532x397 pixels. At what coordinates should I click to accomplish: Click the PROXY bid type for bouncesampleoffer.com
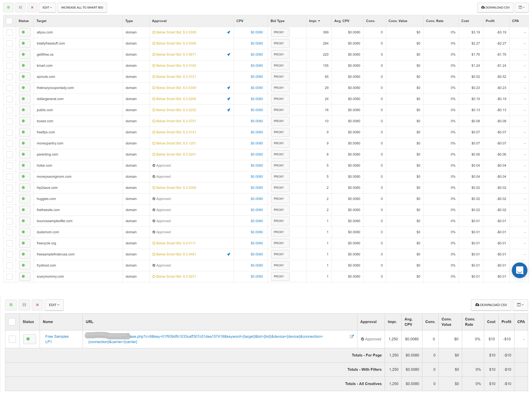pyautogui.click(x=280, y=221)
